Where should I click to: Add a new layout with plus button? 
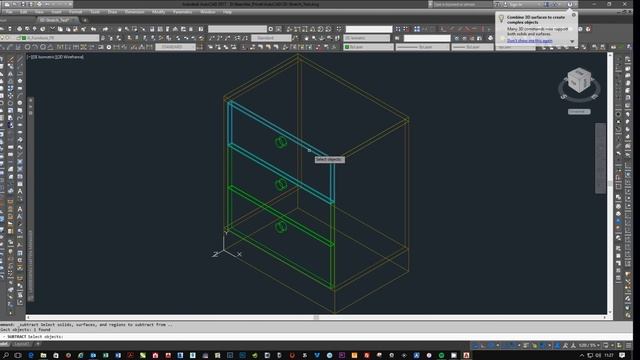click(x=38, y=344)
